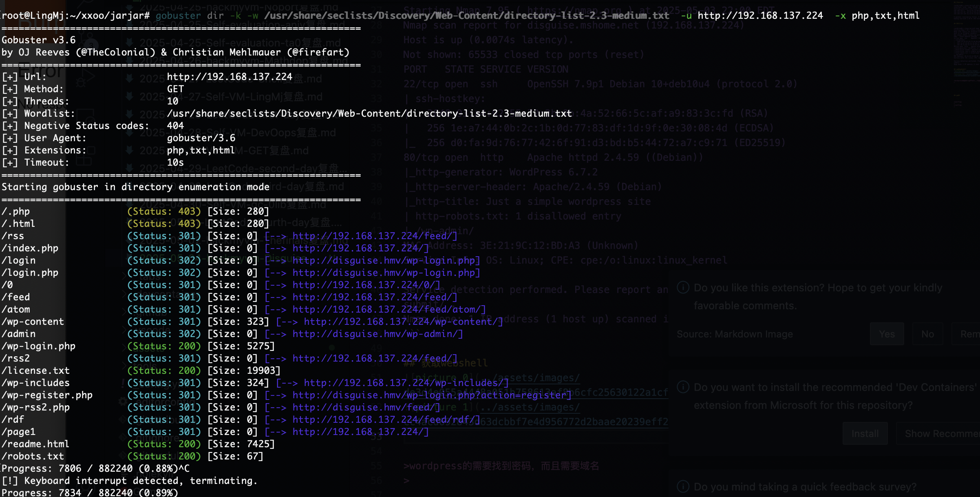Click the 'Keyboard interrupt detected, terminating.' message
Image resolution: width=980 pixels, height=497 pixels.
point(141,481)
